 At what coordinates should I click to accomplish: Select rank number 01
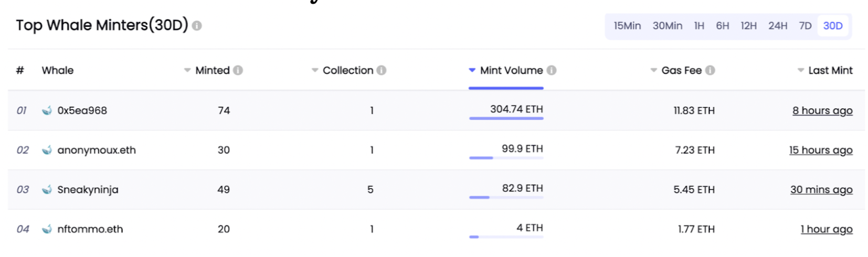tap(22, 111)
